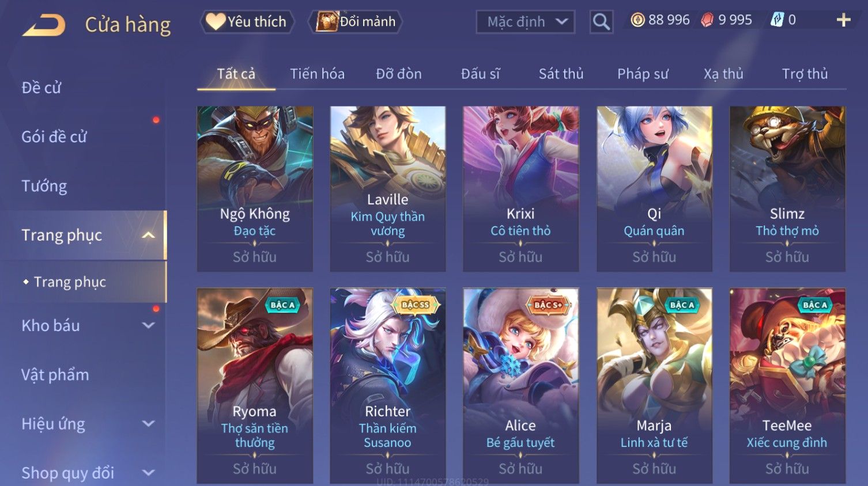Switch to the Sát thủ tab
The height and width of the screenshot is (486, 868).
coord(561,74)
